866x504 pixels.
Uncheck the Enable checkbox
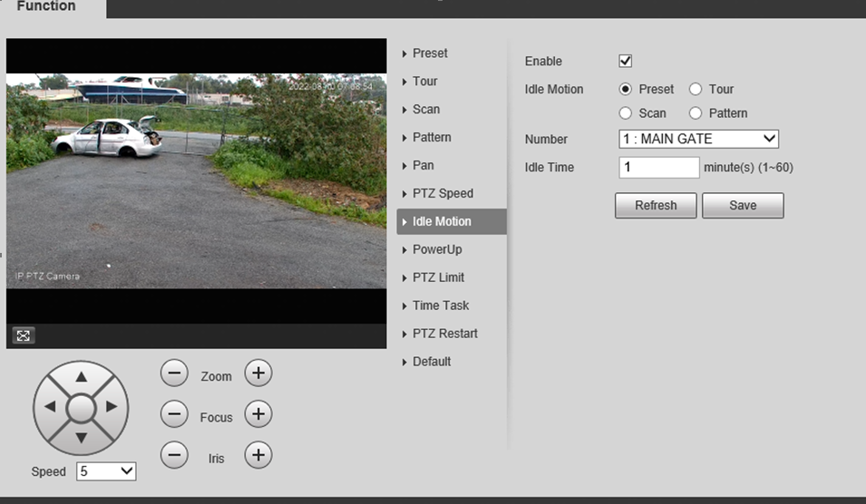625,61
